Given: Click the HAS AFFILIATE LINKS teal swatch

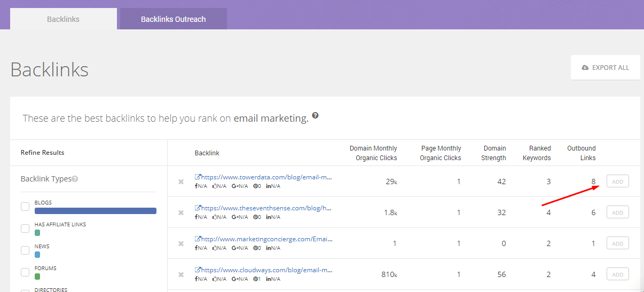Looking at the screenshot, I should (x=37, y=233).
